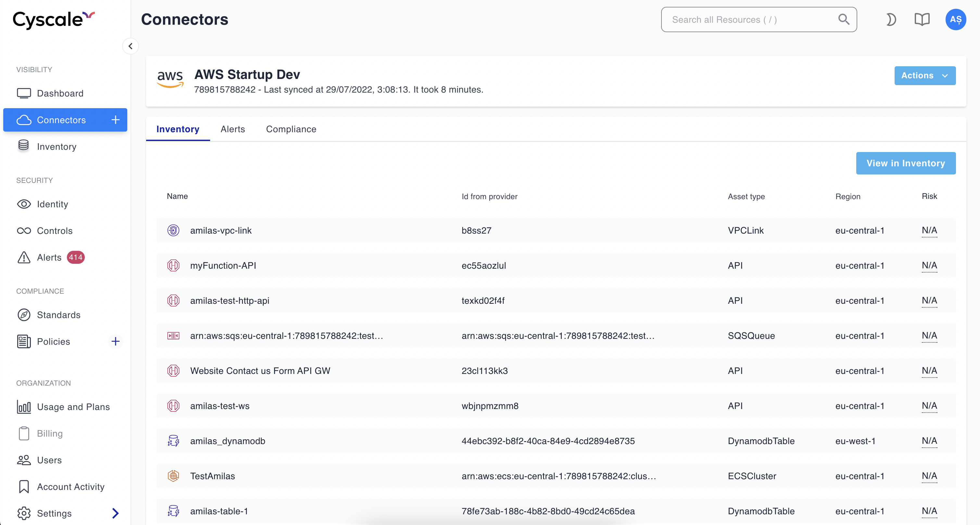The width and height of the screenshot is (980, 525).
Task: Click the dark mode toggle icon
Action: 890,19
